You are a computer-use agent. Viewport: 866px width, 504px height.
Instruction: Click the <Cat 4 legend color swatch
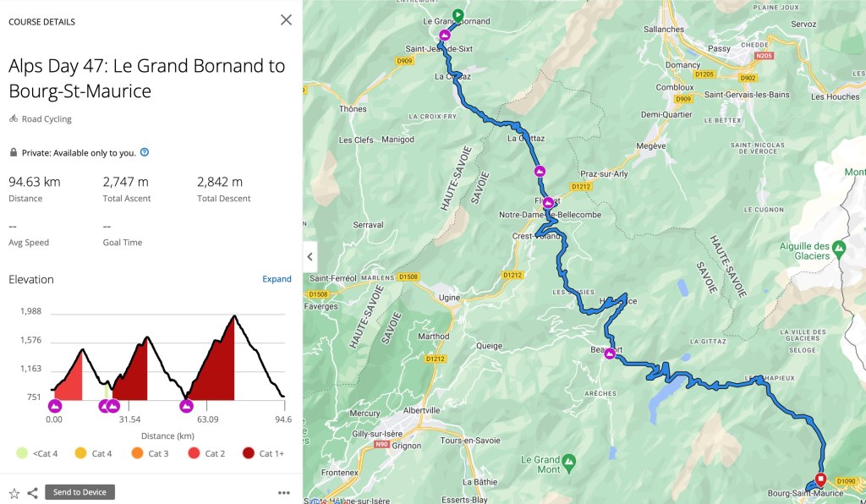click(x=22, y=453)
